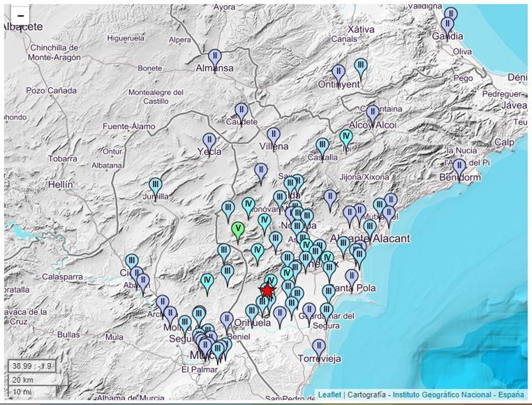Select the intensity III marker at Castalla
The image size is (532, 405).
(x=322, y=148)
